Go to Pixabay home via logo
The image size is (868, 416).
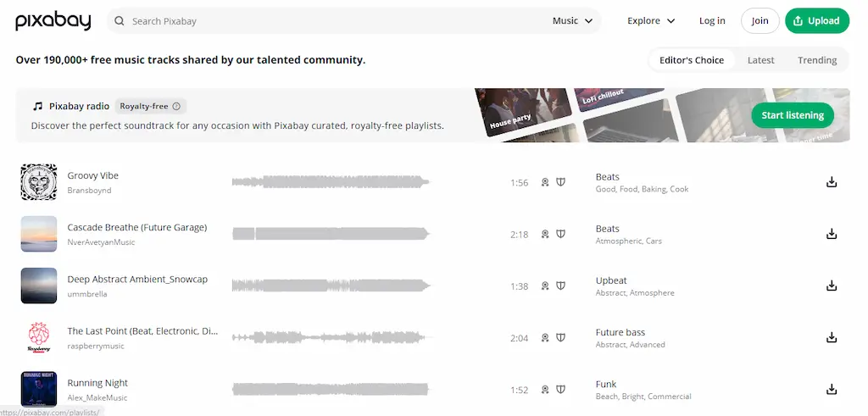[x=53, y=21]
